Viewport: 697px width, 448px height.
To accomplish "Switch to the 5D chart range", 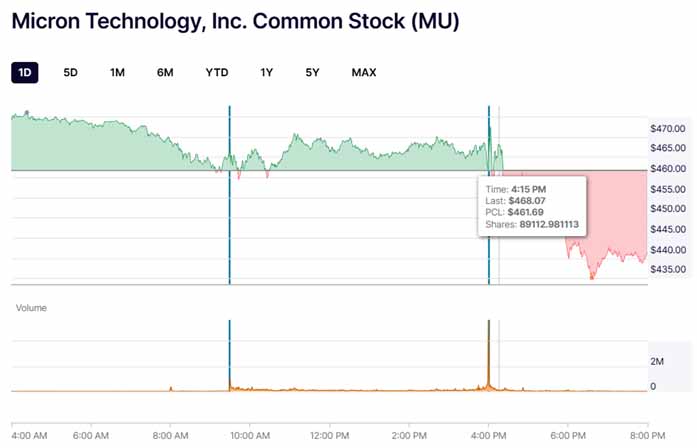I will click(x=71, y=72).
